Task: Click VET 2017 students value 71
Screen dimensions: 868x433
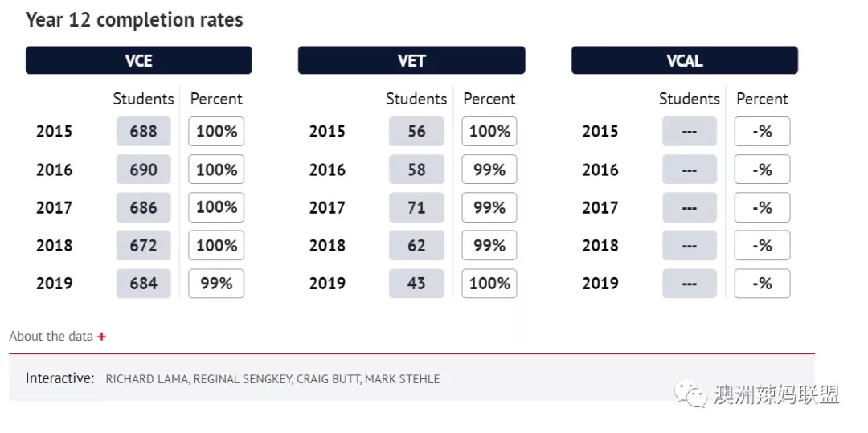Action: pyautogui.click(x=416, y=207)
